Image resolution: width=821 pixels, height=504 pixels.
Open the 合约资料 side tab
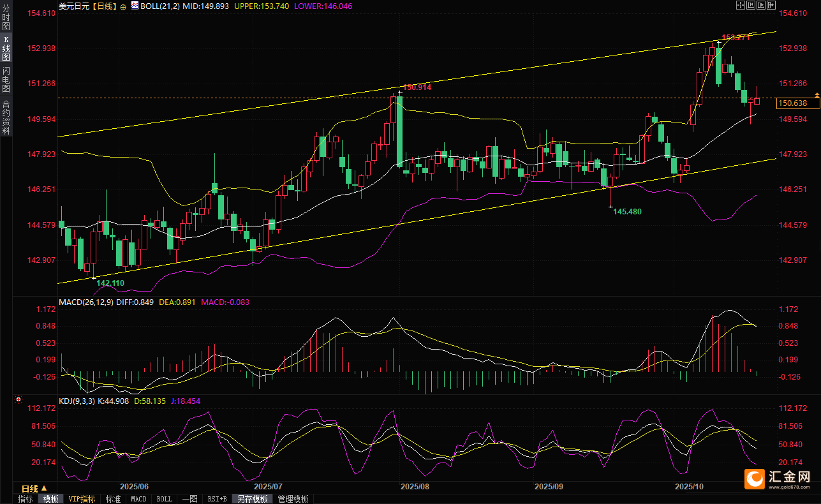pos(6,117)
